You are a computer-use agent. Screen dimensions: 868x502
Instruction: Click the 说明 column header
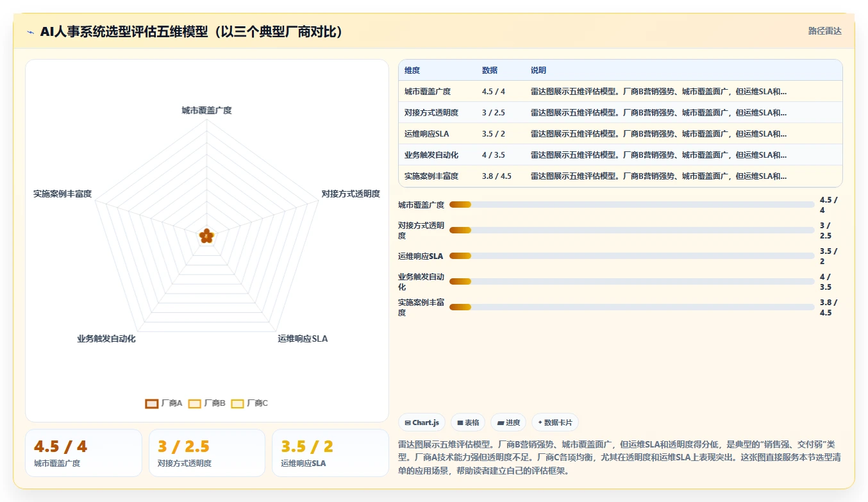[538, 71]
